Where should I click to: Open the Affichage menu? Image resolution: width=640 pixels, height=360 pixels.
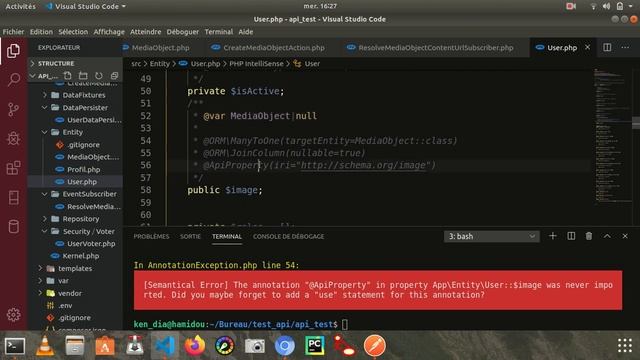coord(109,31)
